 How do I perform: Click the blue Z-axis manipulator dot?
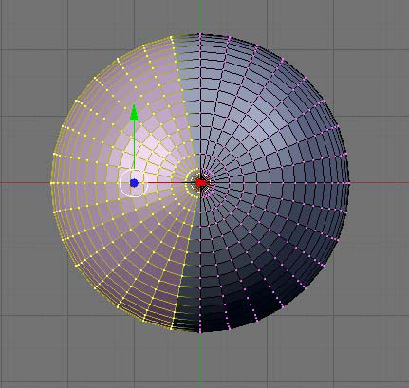point(134,183)
